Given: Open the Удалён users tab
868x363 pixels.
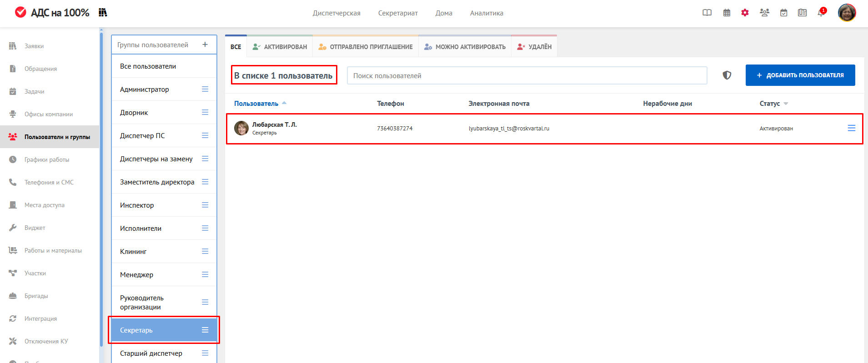Looking at the screenshot, I should pyautogui.click(x=534, y=47).
